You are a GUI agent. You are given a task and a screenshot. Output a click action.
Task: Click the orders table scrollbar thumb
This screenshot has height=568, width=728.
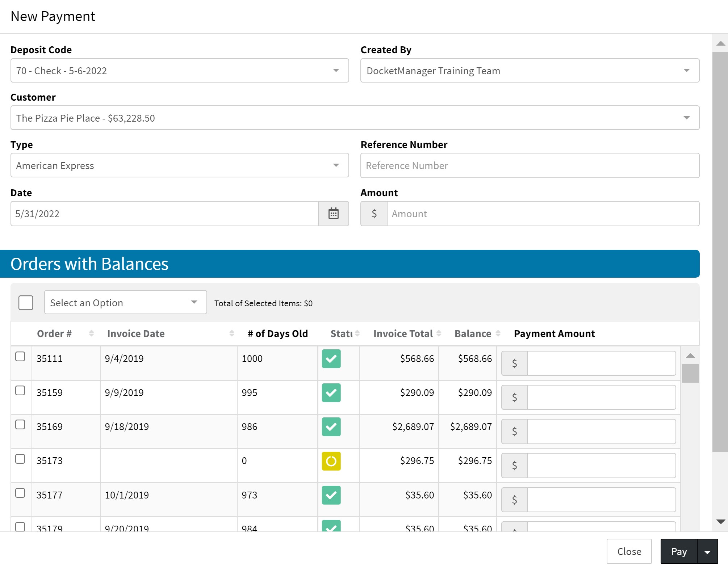point(690,374)
